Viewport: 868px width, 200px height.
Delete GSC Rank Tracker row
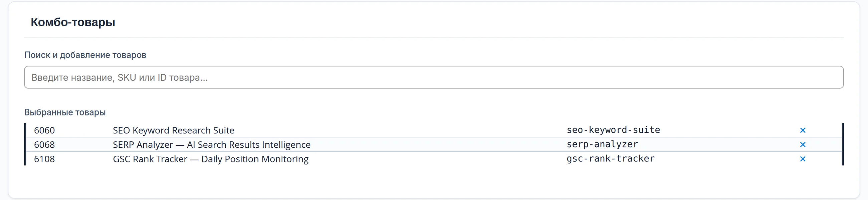point(803,159)
